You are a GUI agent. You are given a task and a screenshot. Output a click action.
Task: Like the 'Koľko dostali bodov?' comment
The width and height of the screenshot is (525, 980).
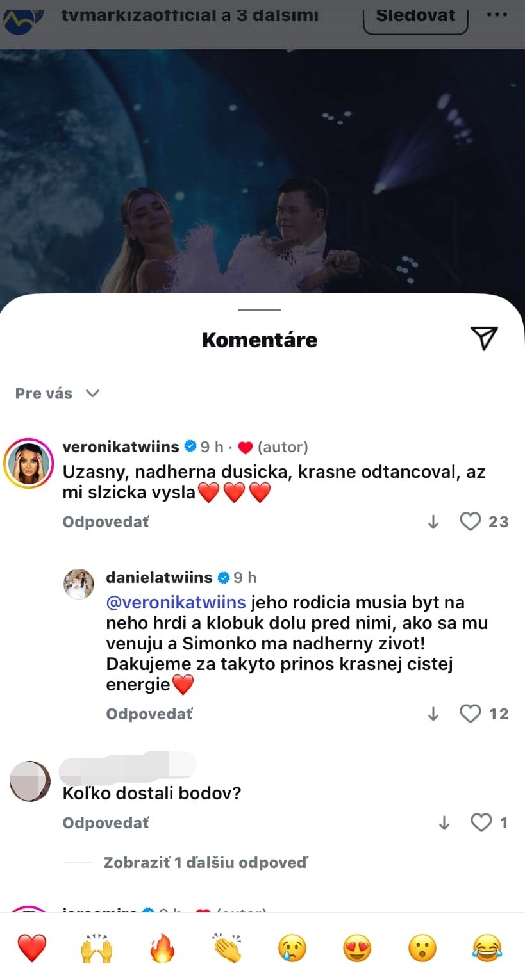(481, 822)
